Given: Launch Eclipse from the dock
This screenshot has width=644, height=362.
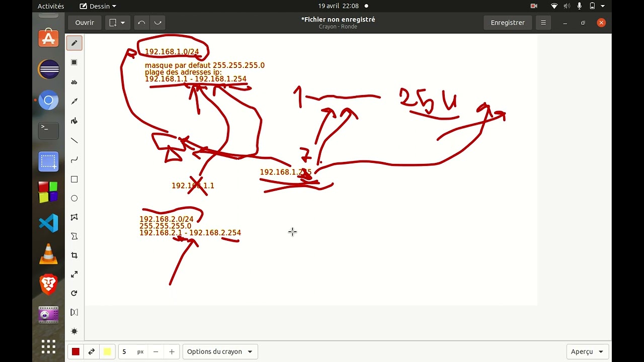Looking at the screenshot, I should [x=48, y=69].
